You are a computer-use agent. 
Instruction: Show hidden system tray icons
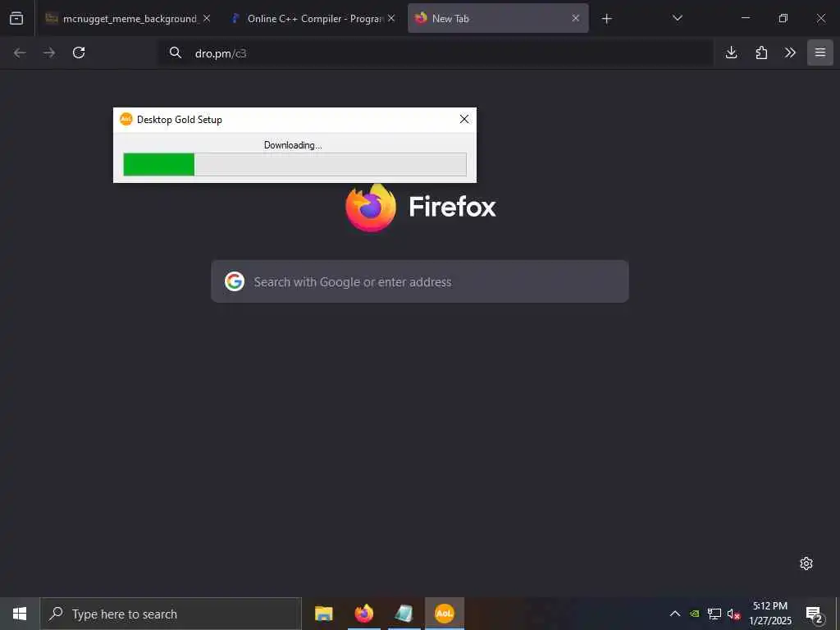click(x=675, y=614)
